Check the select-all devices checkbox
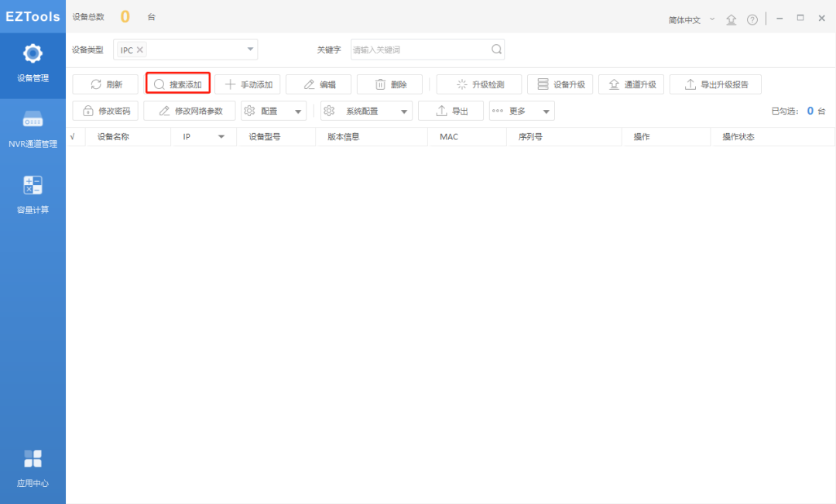 pos(74,136)
